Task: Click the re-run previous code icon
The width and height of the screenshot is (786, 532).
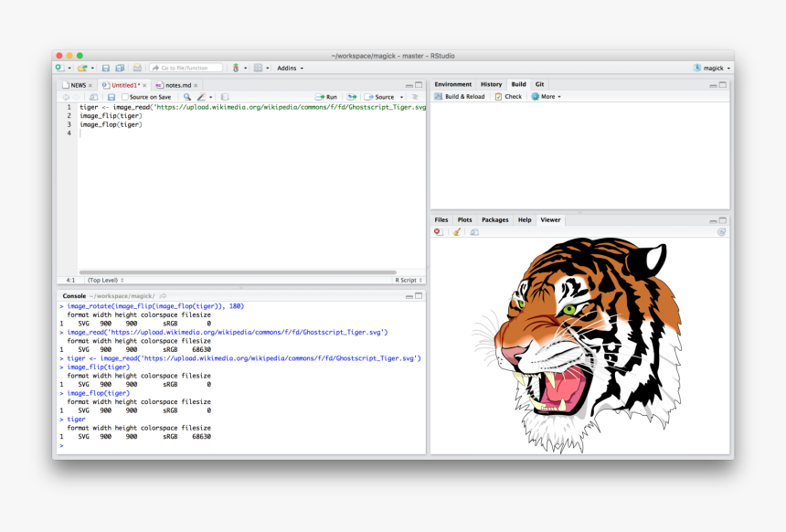Action: [351, 97]
